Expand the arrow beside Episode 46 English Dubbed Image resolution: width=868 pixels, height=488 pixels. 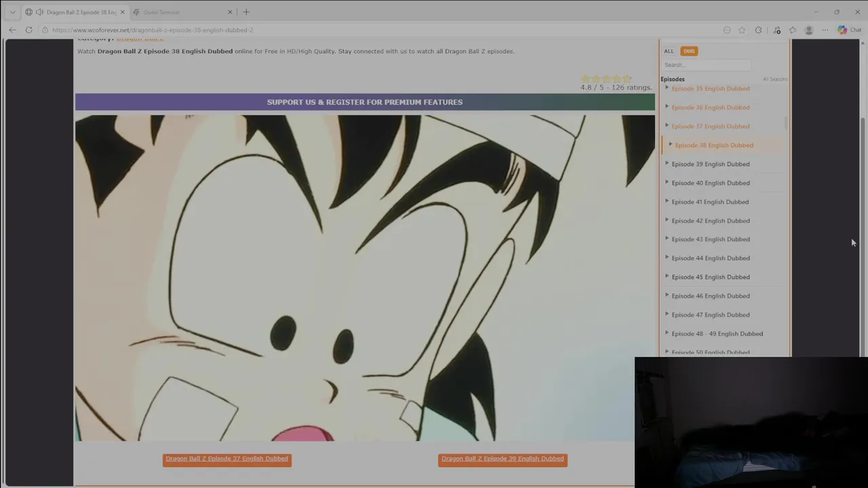pyautogui.click(x=667, y=296)
